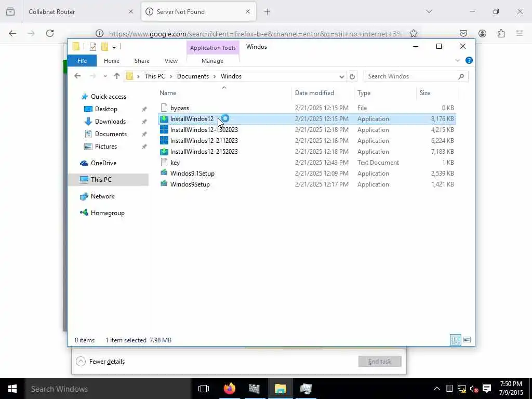Click the Firefox icon in the taskbar

(229, 389)
